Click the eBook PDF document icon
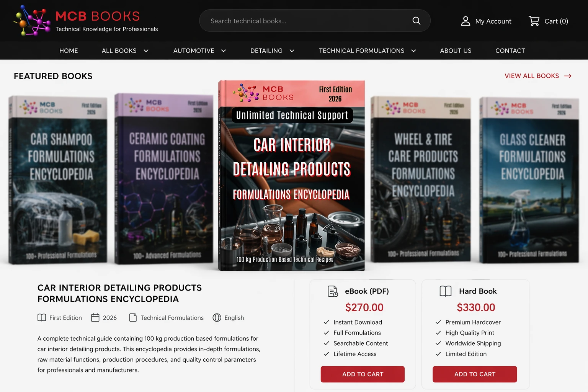Screen dimensions: 588x392 [333, 291]
